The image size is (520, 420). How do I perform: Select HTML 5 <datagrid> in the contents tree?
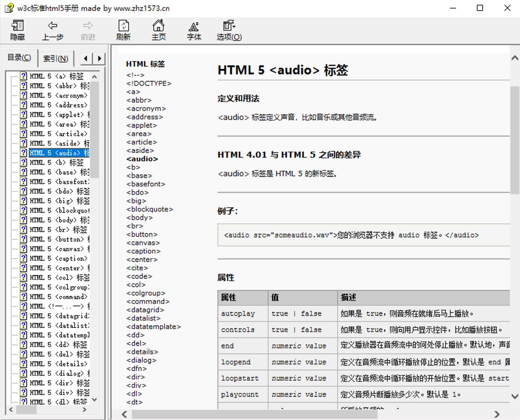tap(59, 316)
